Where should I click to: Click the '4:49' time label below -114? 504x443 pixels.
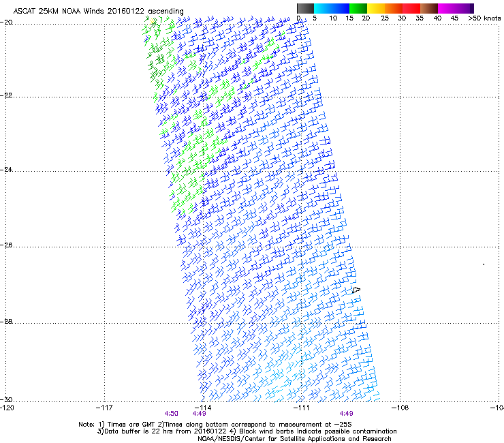(200, 414)
